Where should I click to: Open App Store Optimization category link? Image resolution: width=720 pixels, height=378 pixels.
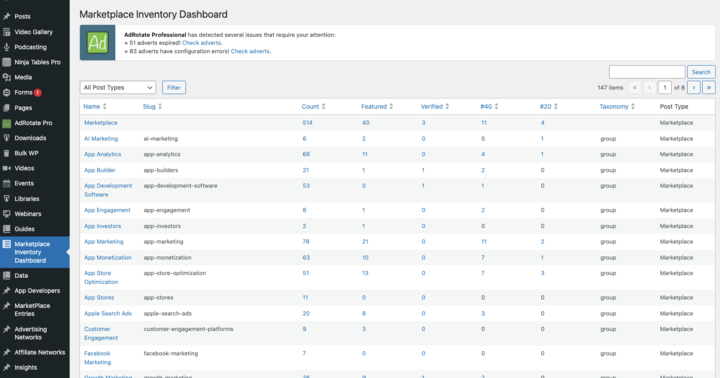pos(101,277)
